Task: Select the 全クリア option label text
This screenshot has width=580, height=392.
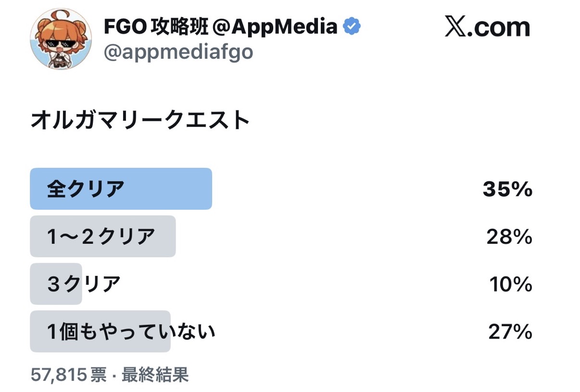Action: (86, 189)
